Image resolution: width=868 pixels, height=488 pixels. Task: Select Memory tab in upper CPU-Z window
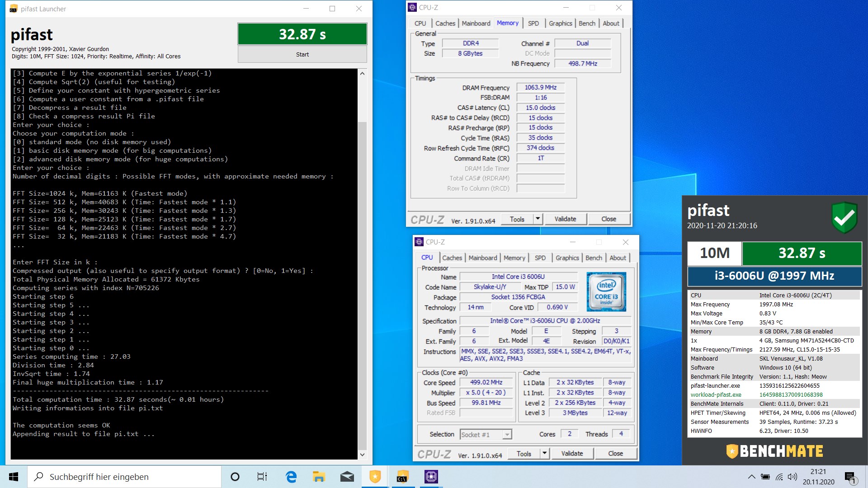coord(508,23)
